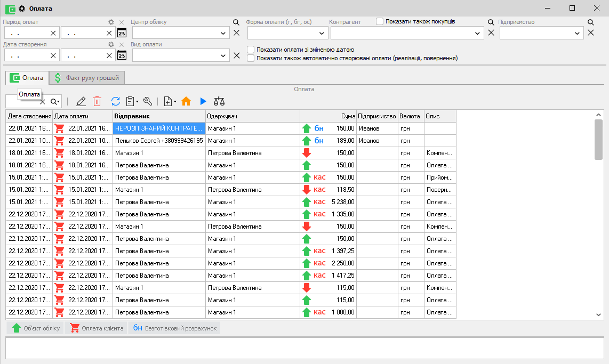Screen dimensions: 609x364
Task: Click the red trash delete icon
Action: (x=97, y=101)
